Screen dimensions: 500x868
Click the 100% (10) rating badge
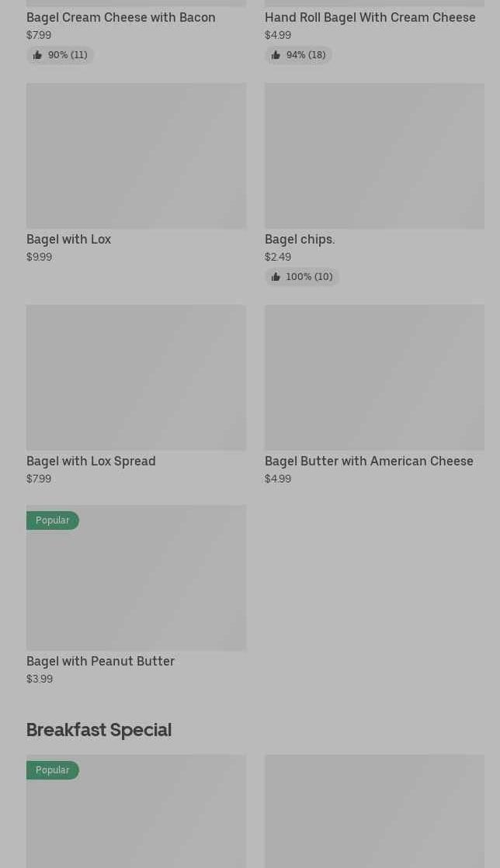pyautogui.click(x=308, y=277)
